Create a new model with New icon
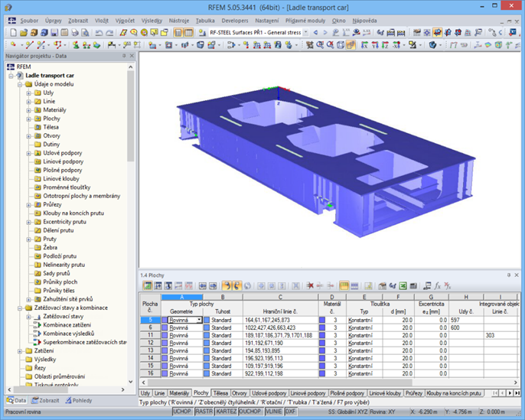525x420 pixels. point(14,32)
